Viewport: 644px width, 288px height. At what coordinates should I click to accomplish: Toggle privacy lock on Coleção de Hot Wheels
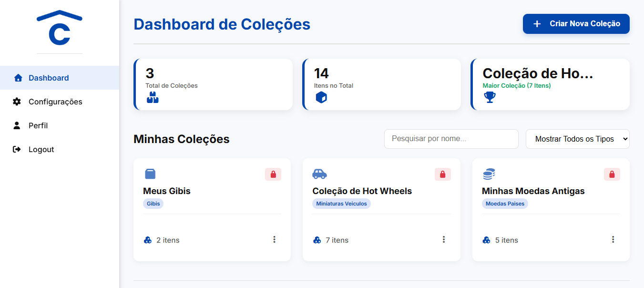coord(442,174)
